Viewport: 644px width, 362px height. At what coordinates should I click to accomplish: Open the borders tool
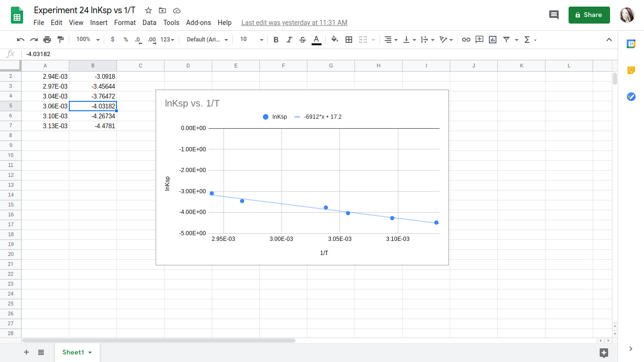pos(349,40)
